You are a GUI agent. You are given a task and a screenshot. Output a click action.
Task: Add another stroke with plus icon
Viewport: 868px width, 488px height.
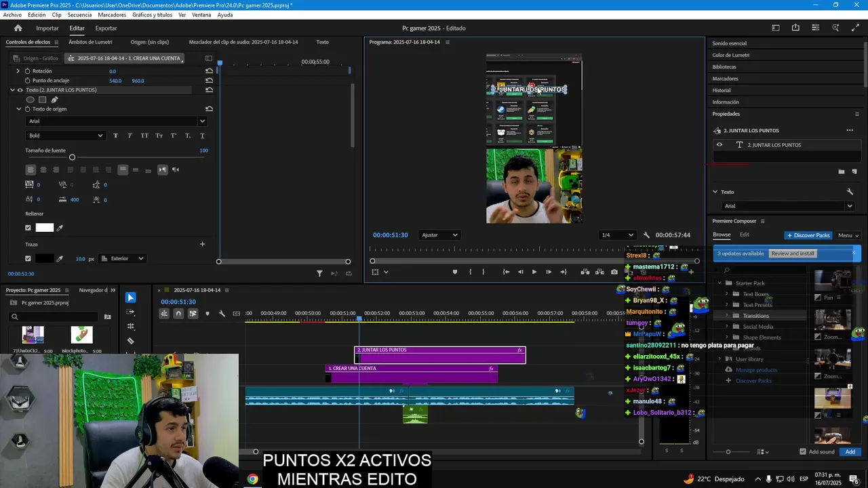pos(202,244)
